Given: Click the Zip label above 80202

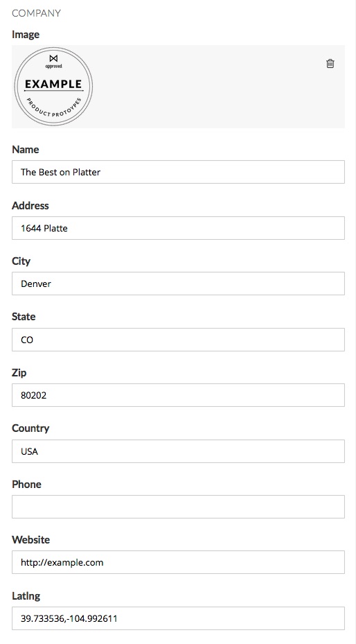Looking at the screenshot, I should (19, 373).
